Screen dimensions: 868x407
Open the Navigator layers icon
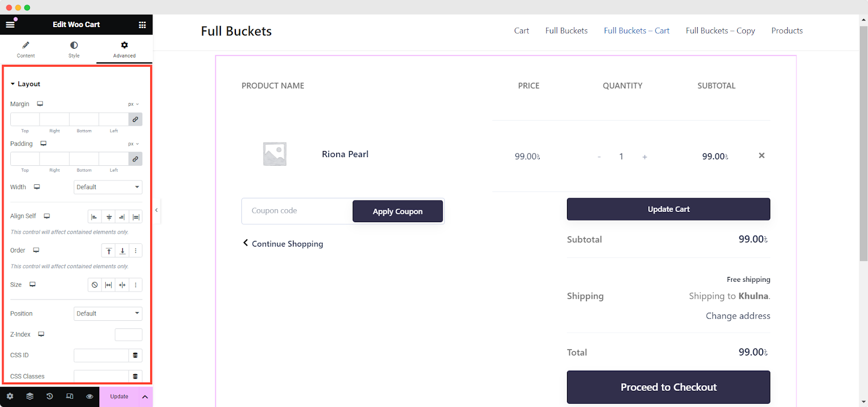pos(29,396)
